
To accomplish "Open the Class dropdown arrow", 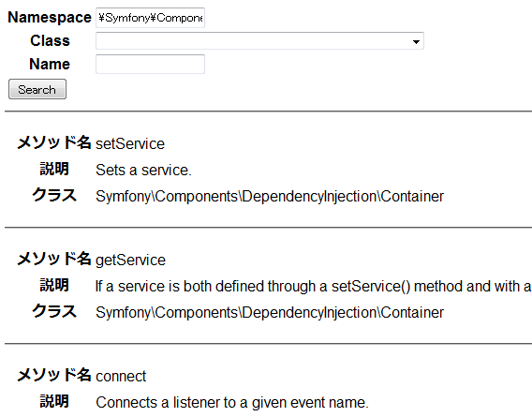I will click(x=416, y=41).
